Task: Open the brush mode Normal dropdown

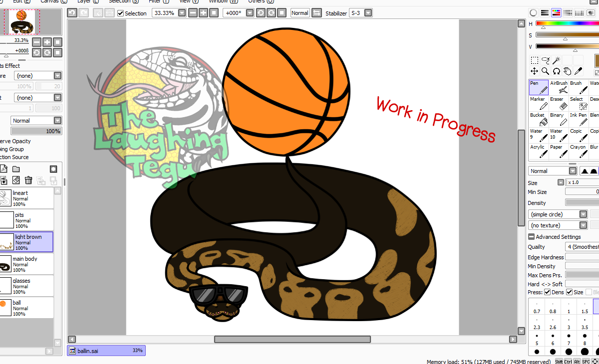Action: tap(553, 171)
